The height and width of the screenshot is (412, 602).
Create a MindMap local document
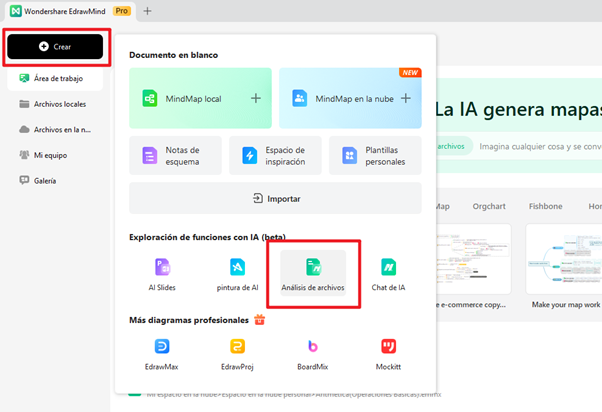point(200,98)
